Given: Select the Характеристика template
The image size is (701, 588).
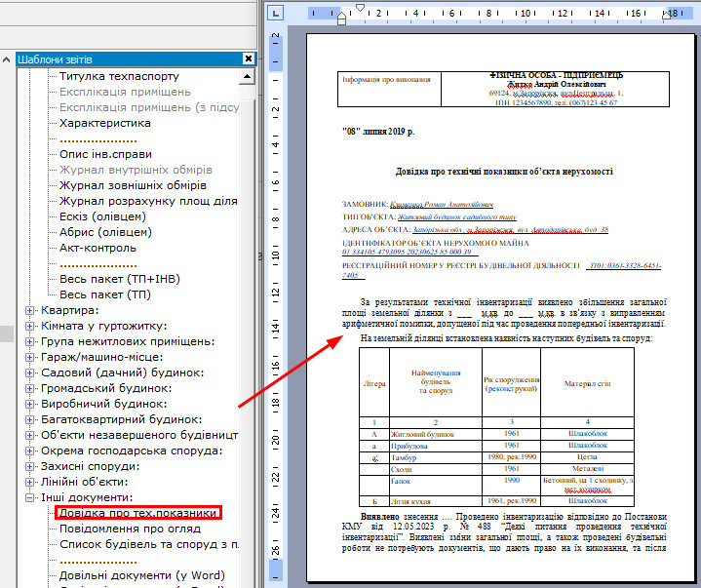Looking at the screenshot, I should point(105,123).
